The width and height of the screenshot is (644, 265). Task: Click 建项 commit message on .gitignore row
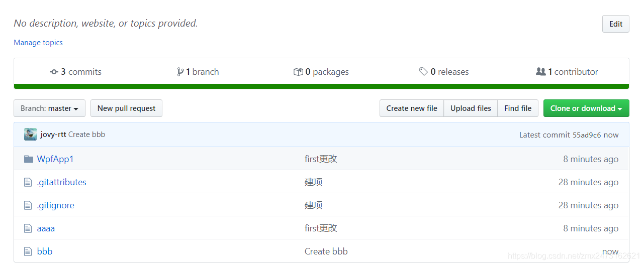click(314, 205)
